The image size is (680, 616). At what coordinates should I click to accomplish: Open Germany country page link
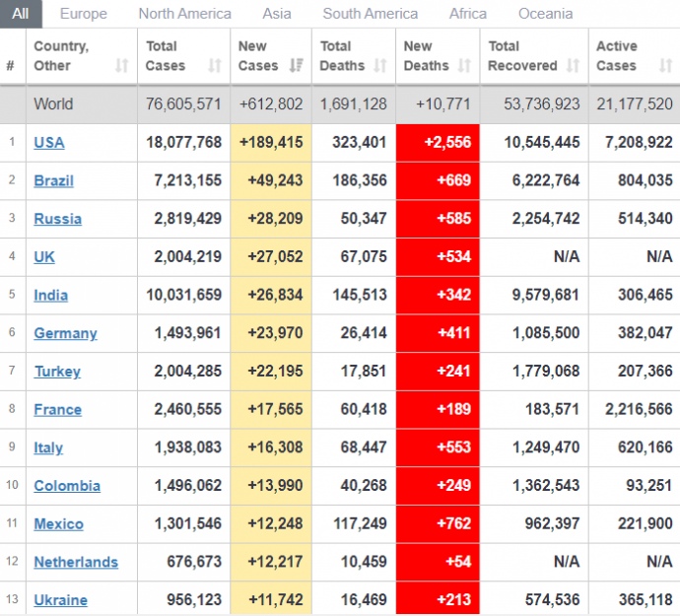(65, 333)
